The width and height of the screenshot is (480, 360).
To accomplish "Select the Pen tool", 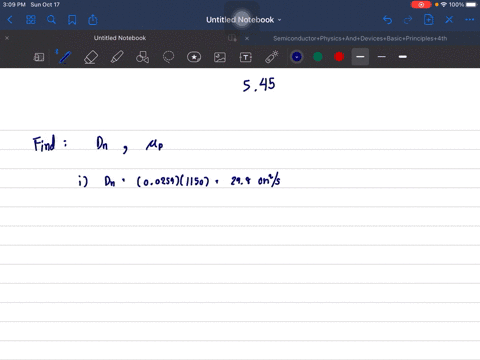I will point(64,57).
